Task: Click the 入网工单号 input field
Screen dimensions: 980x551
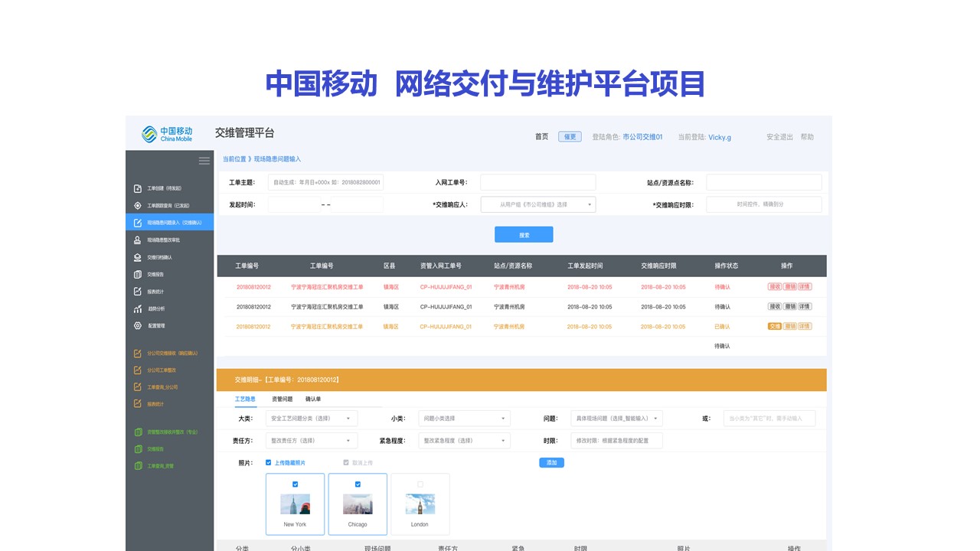Action: 537,182
